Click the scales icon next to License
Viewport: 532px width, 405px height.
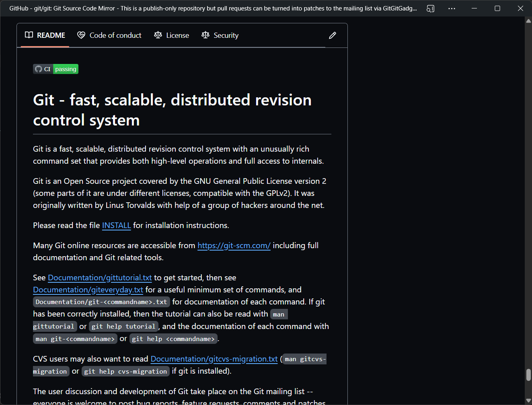click(x=158, y=35)
